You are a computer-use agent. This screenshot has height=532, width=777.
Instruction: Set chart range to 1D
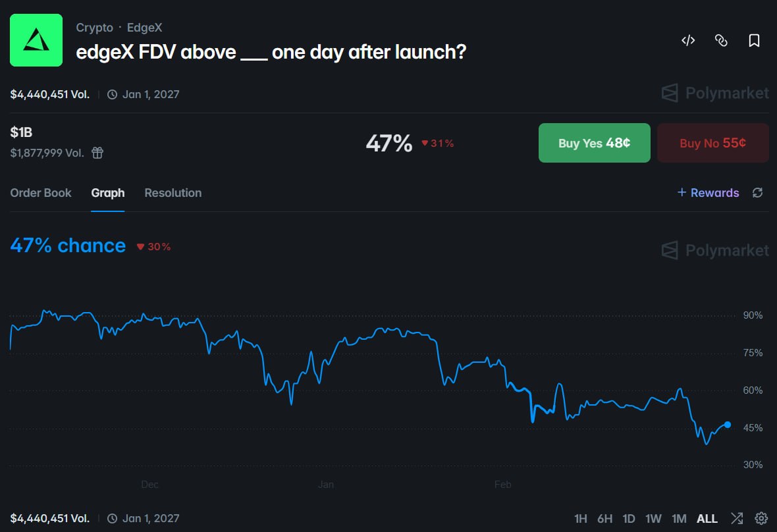click(629, 519)
